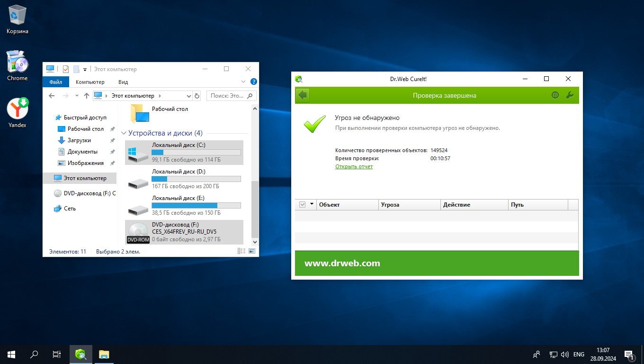Collapse the Устройства и диски group
Viewport: 644px width, 364px height.
coord(124,133)
